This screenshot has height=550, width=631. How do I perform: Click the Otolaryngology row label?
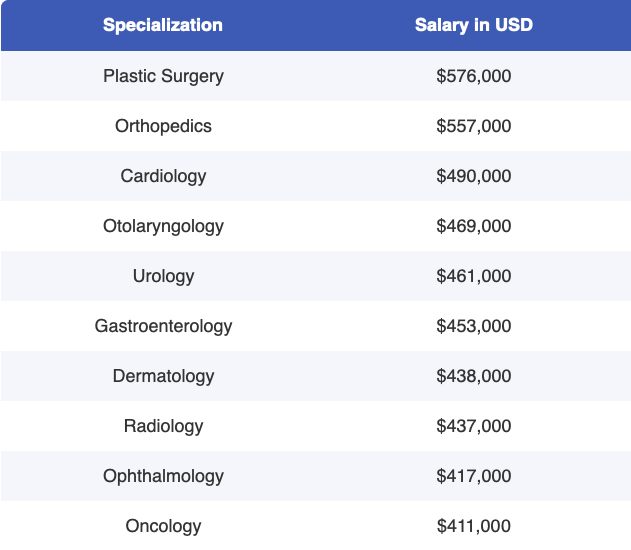[163, 226]
